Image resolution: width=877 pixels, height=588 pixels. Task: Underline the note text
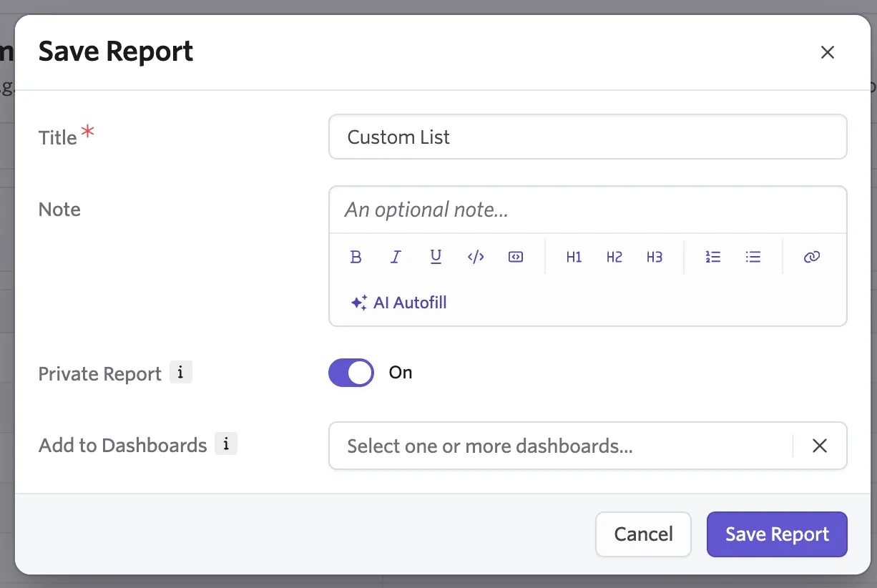click(x=436, y=257)
